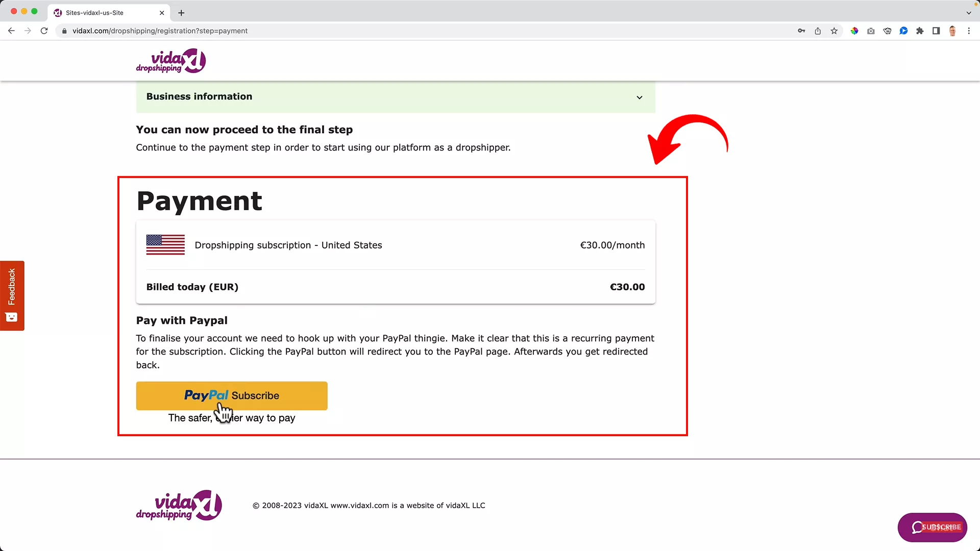Click the US flag subscription image
The image size is (980, 551).
click(x=165, y=245)
